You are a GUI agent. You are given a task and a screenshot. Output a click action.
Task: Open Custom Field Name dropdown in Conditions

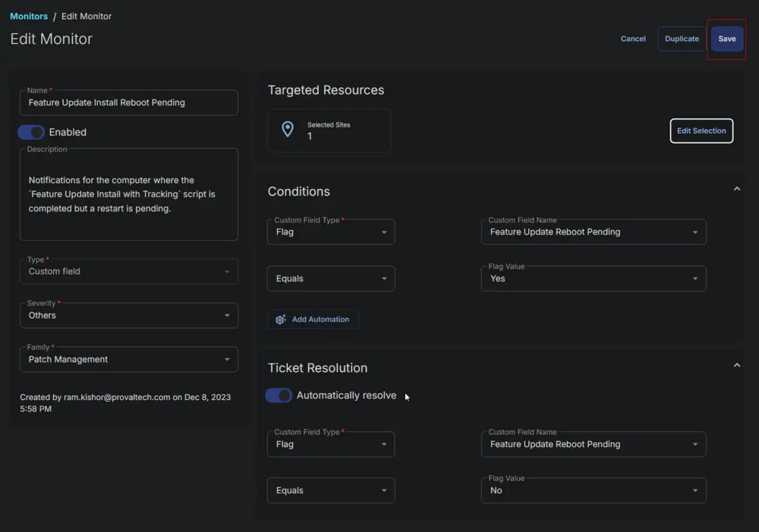pyautogui.click(x=594, y=232)
